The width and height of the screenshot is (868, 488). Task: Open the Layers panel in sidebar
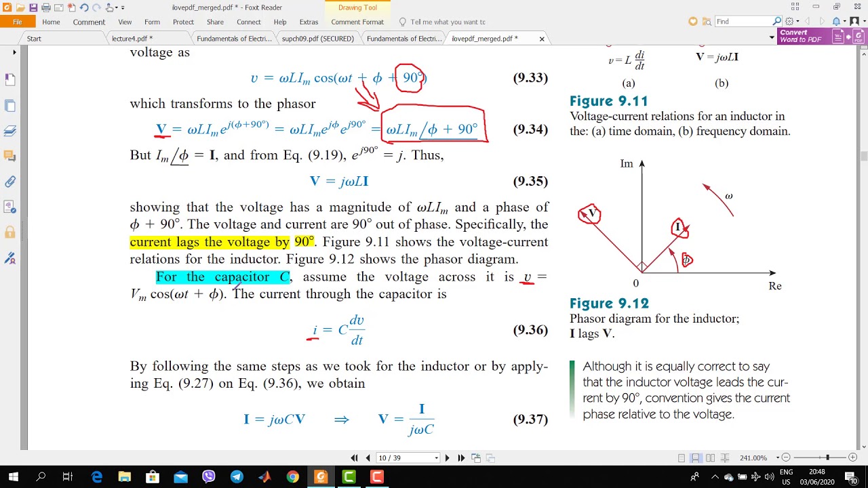(x=10, y=131)
